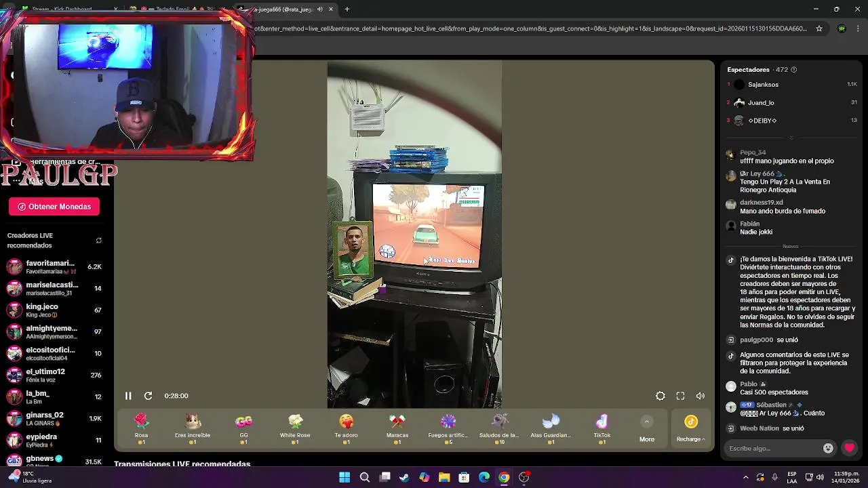Open the Recharge coins menu
The height and width of the screenshot is (488, 868).
[x=690, y=429]
